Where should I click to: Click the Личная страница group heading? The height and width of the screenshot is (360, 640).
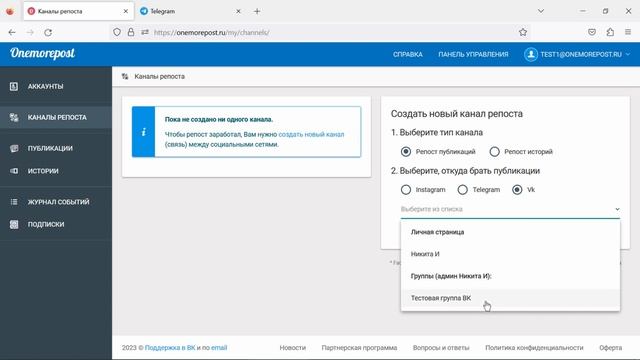pyautogui.click(x=437, y=232)
